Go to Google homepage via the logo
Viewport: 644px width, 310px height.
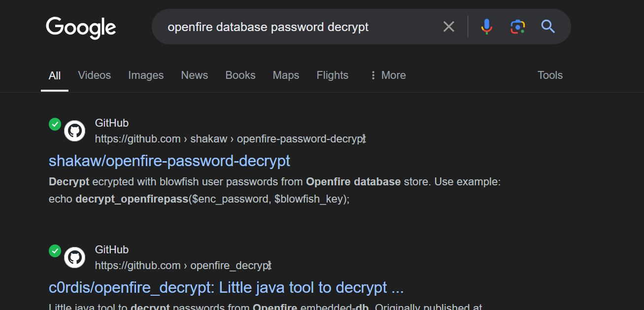(81, 28)
